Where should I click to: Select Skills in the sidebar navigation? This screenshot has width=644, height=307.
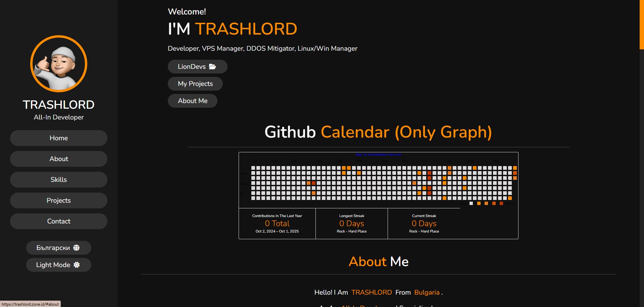tap(58, 180)
